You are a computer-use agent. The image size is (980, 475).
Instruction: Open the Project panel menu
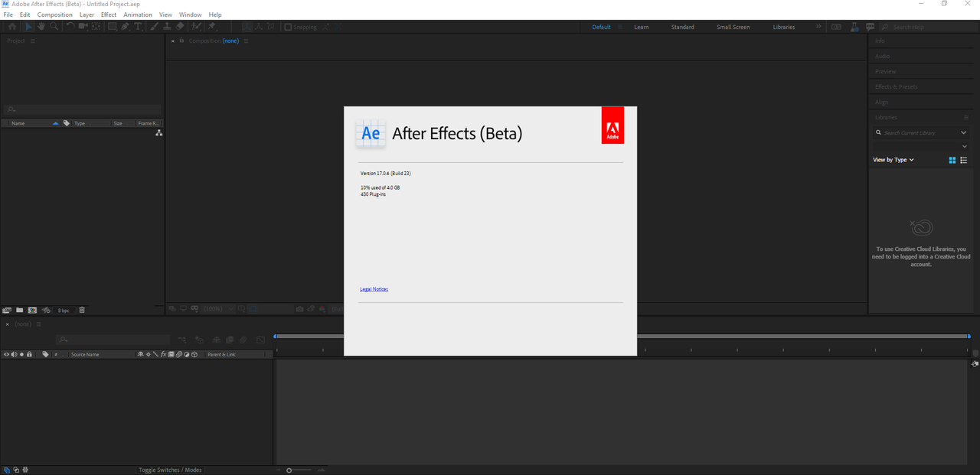(x=32, y=41)
